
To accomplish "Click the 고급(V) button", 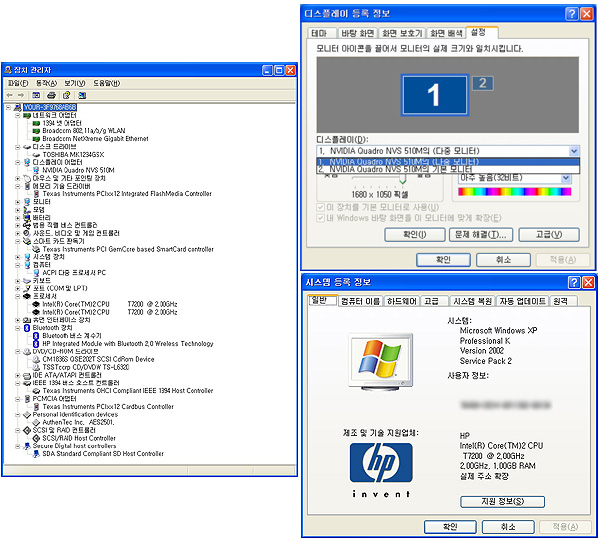I will pyautogui.click(x=549, y=235).
